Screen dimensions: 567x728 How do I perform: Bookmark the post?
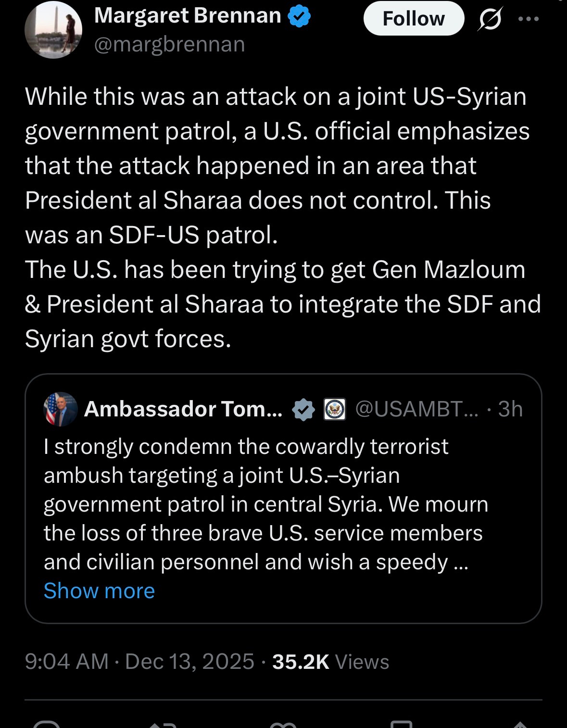pos(402,724)
